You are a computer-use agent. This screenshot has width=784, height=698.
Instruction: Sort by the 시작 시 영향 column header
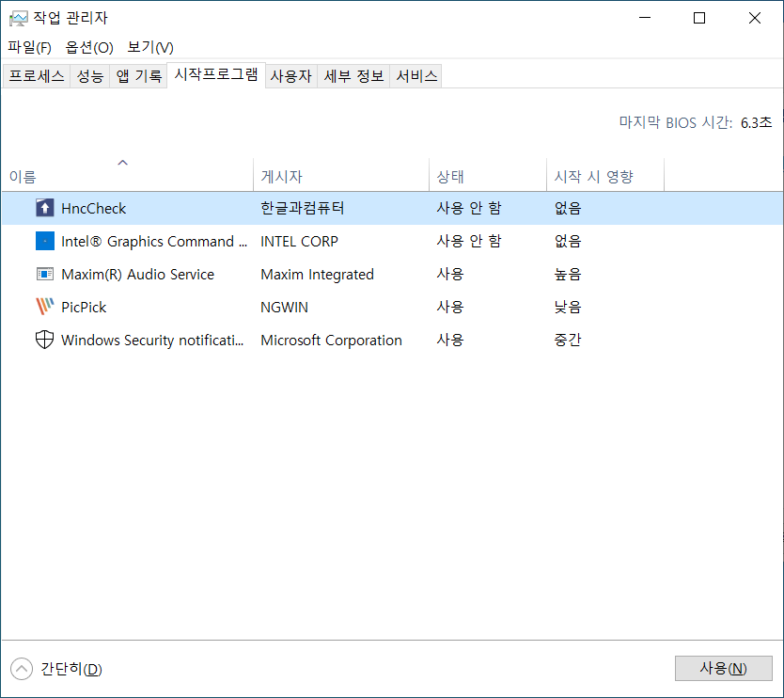coord(605,175)
